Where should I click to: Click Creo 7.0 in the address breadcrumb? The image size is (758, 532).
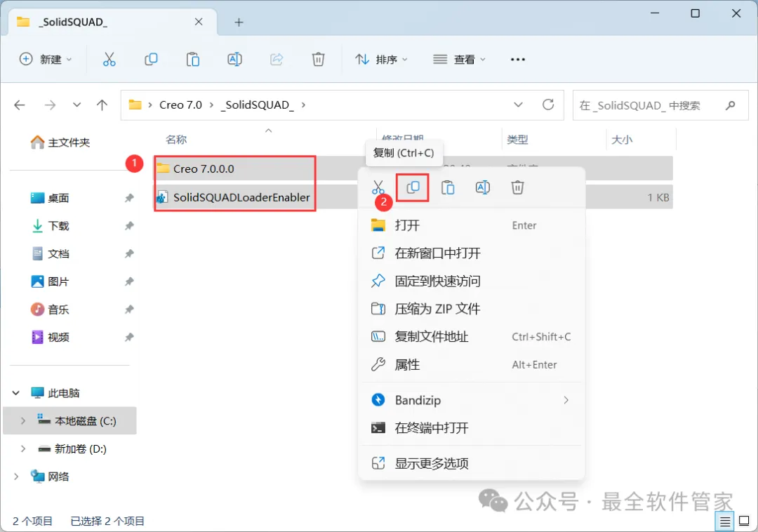(181, 105)
